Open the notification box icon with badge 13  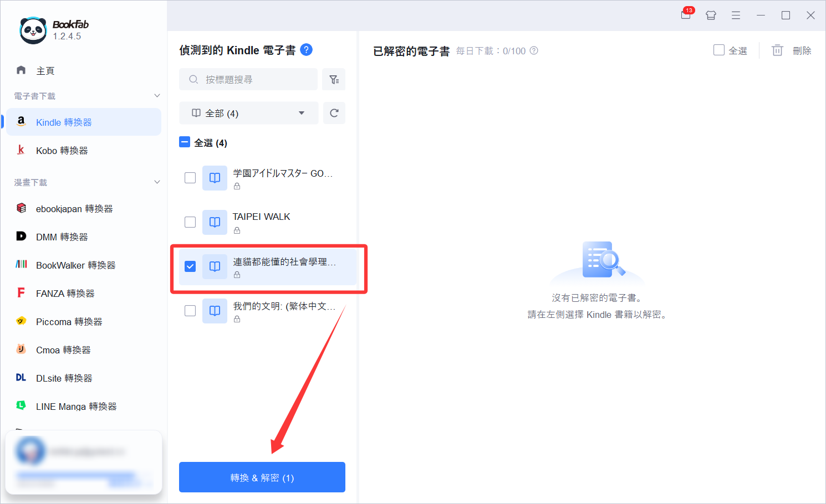(686, 14)
